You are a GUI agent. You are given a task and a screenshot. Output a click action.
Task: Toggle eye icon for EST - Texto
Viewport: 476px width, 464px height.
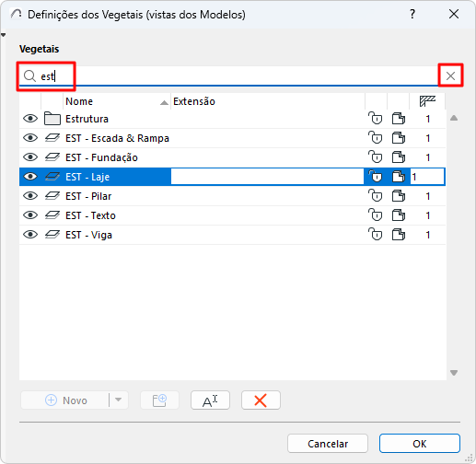30,215
